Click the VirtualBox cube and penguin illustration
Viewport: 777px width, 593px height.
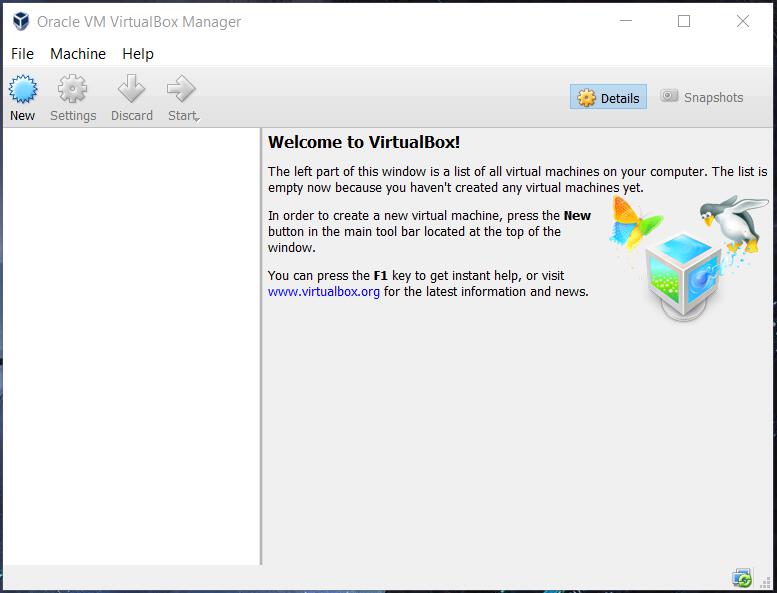click(690, 258)
